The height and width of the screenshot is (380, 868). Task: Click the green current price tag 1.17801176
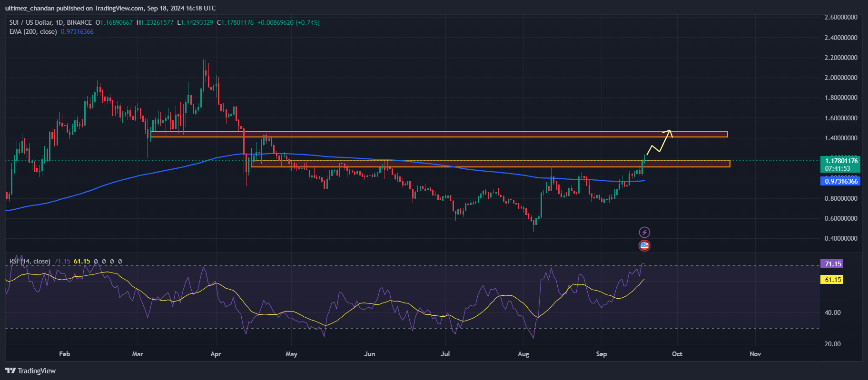tap(841, 165)
